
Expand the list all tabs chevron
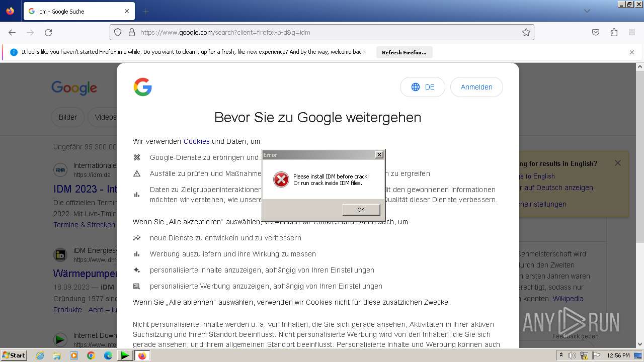(587, 11)
